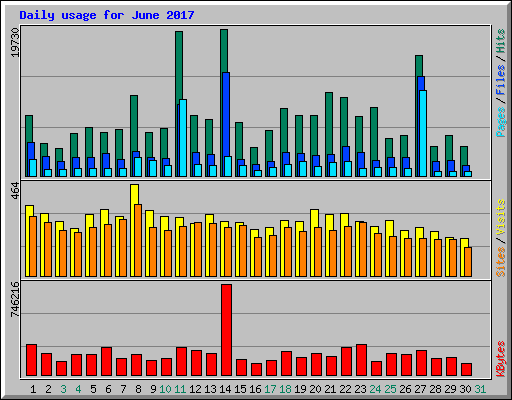This screenshot has height=400, width=512.
Task: Click the red KBytes legend label
Action: click(501, 359)
